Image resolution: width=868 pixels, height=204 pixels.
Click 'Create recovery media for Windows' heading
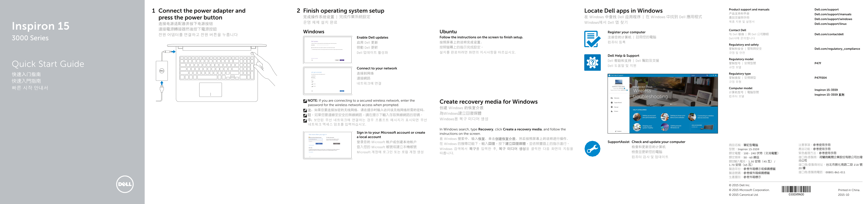coord(488,102)
